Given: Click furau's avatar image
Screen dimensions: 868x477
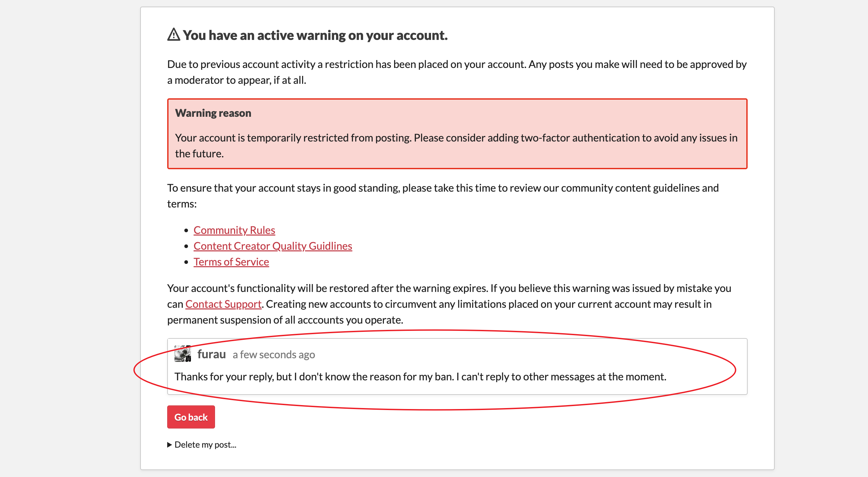Looking at the screenshot, I should pos(183,354).
